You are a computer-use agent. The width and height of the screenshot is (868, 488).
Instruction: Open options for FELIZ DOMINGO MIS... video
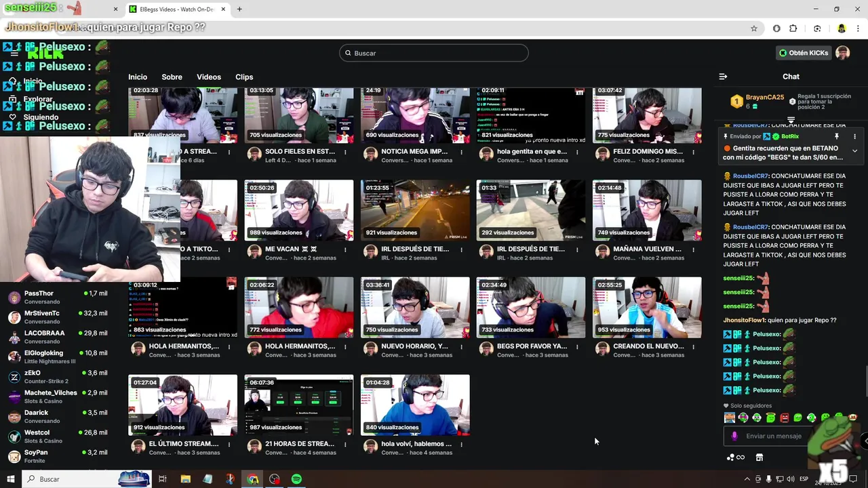[x=693, y=152]
